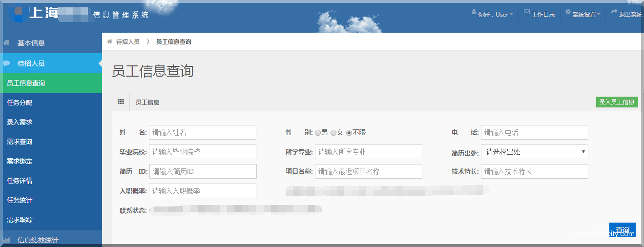Open 任务统计 sidebar item
Image resolution: width=644 pixels, height=247 pixels.
pos(51,200)
